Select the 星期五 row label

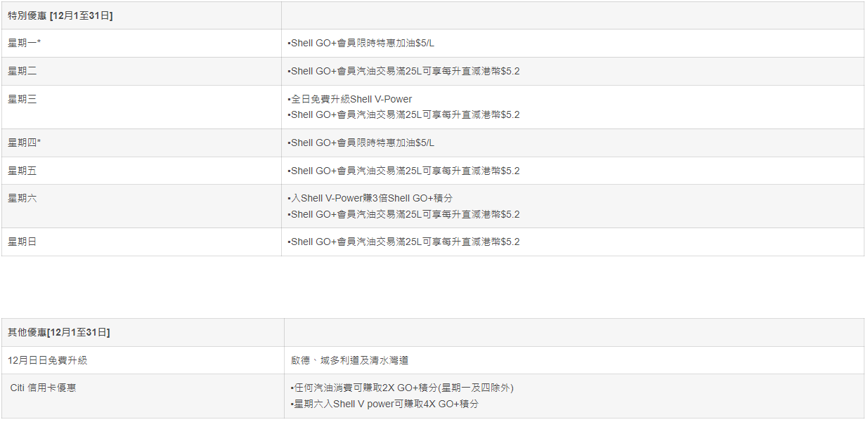(22, 171)
